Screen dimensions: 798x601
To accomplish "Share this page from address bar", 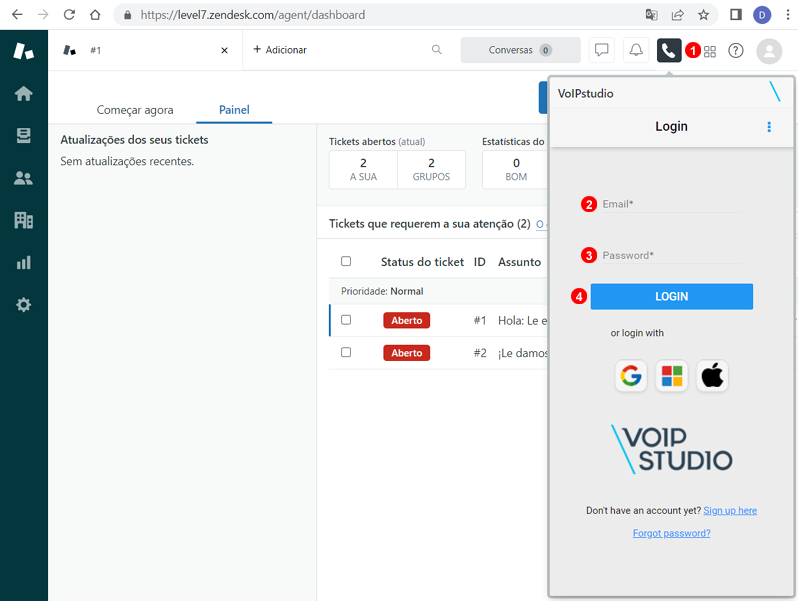I will pyautogui.click(x=677, y=15).
